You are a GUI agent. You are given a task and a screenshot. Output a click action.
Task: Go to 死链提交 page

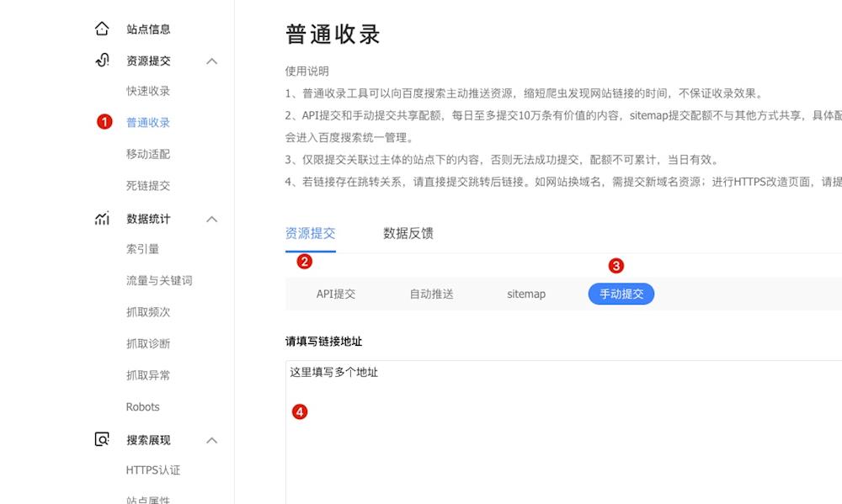point(148,186)
